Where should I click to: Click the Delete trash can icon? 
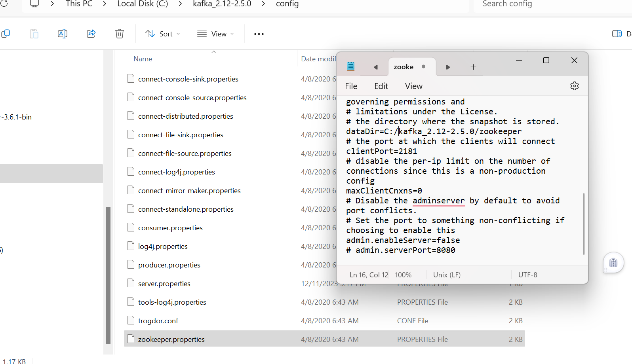point(120,34)
